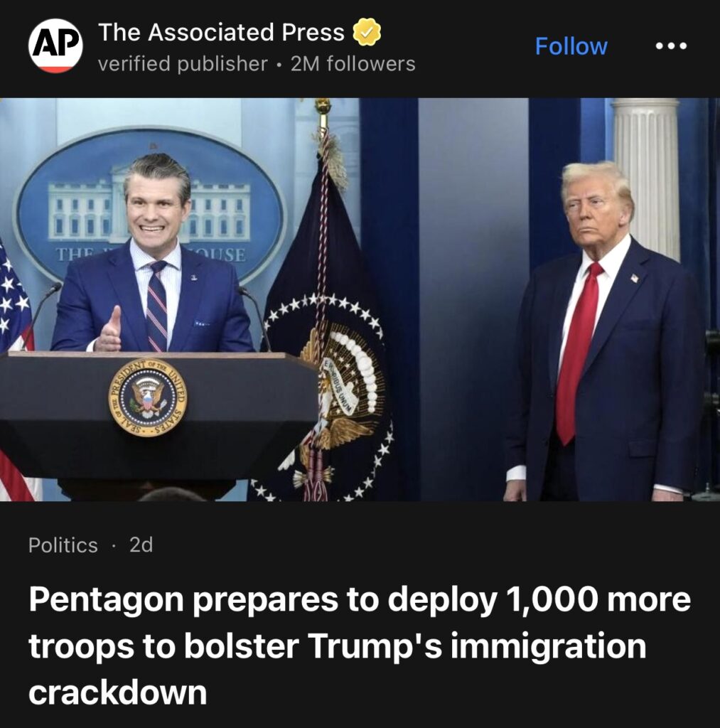Click the 2d timestamp
This screenshot has height=728, width=720.
click(141, 545)
